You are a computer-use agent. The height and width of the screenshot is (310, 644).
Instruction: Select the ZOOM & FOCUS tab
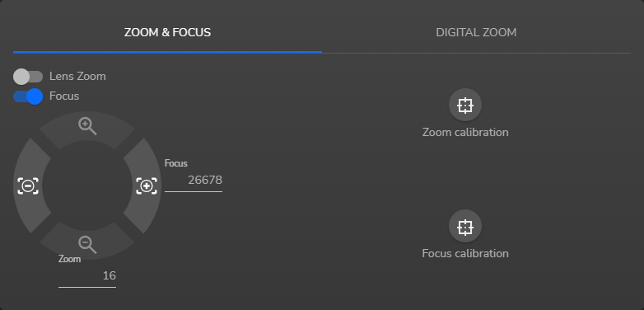(x=167, y=32)
